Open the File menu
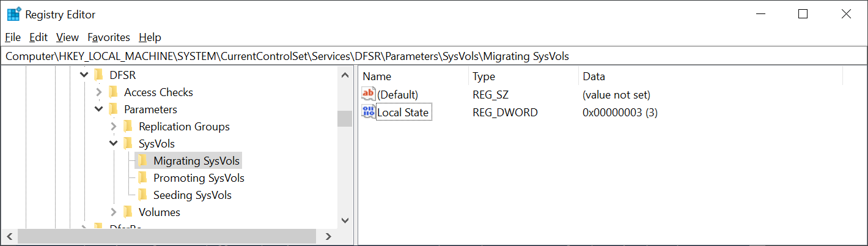This screenshot has width=868, height=246. click(x=13, y=37)
